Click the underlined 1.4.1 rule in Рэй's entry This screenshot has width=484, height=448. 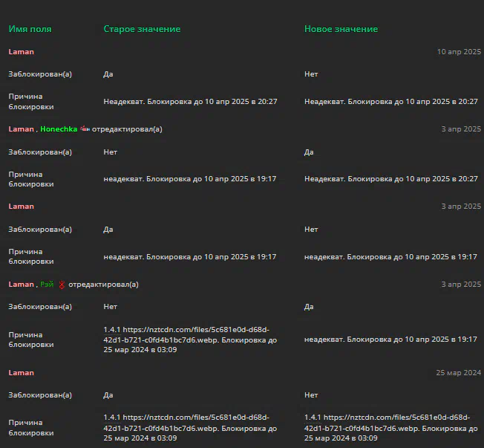112,330
